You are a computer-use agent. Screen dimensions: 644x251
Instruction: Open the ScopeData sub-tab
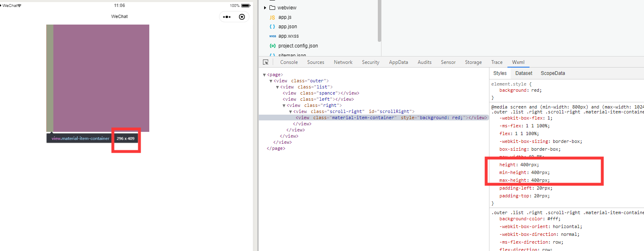click(553, 73)
